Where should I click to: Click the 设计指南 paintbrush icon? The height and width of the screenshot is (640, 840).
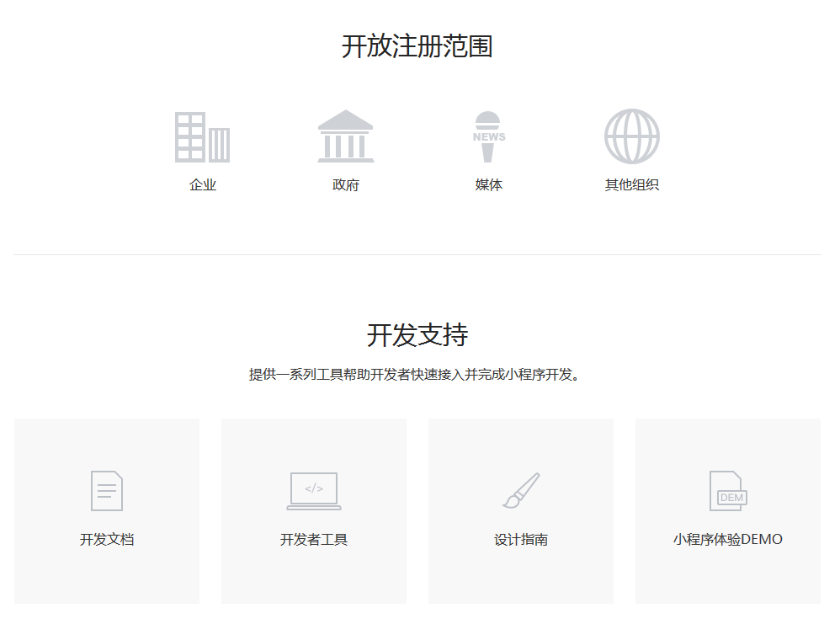coord(521,488)
